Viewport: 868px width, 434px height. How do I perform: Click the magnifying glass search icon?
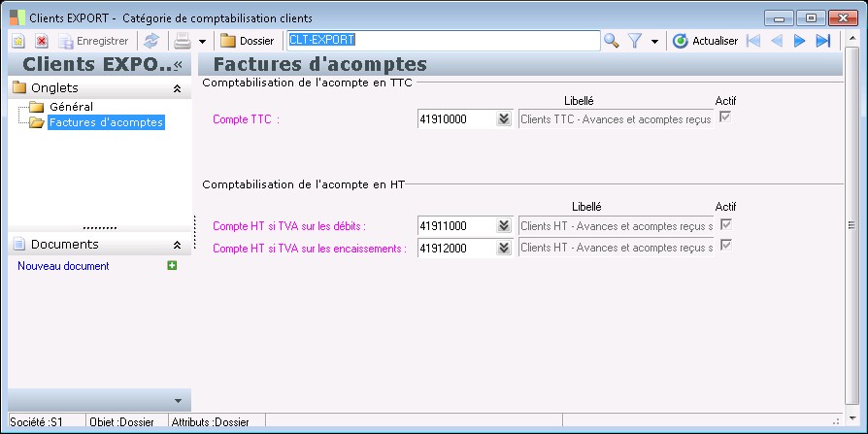(x=611, y=41)
